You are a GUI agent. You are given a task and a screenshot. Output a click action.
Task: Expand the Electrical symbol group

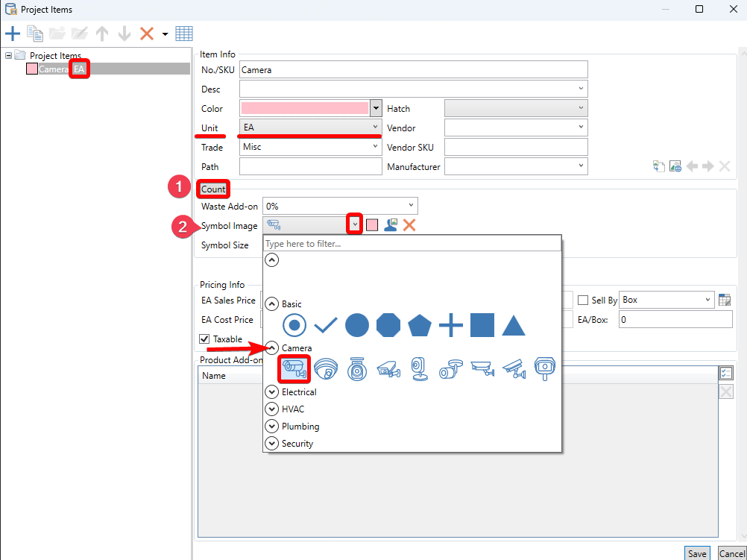coord(271,391)
